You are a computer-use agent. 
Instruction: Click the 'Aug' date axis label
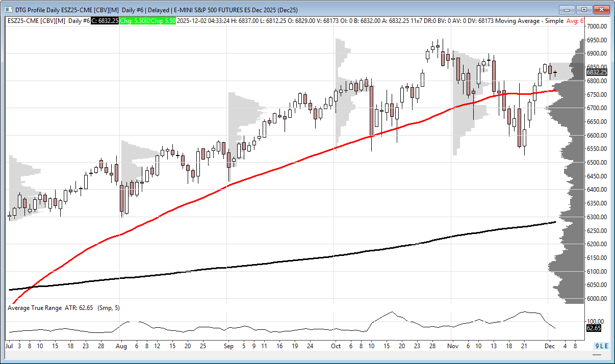[120, 346]
